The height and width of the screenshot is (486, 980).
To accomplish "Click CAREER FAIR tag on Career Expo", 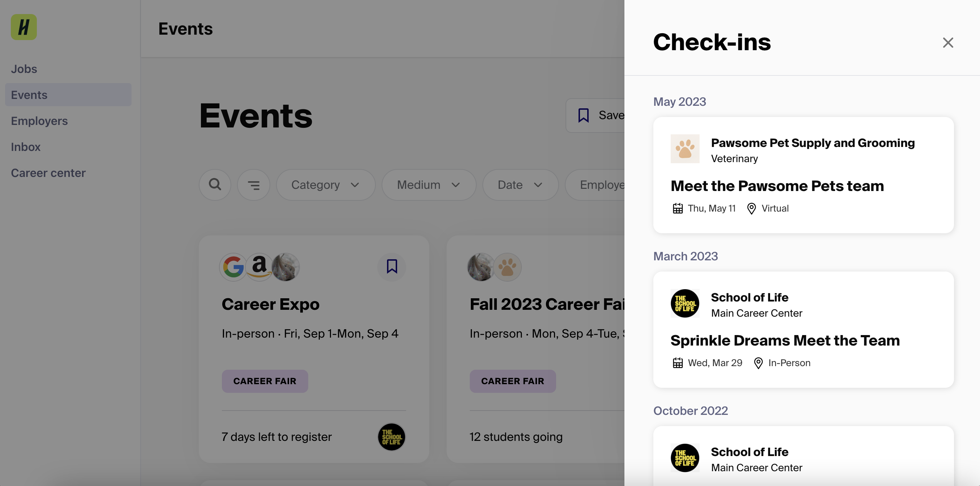I will click(265, 381).
